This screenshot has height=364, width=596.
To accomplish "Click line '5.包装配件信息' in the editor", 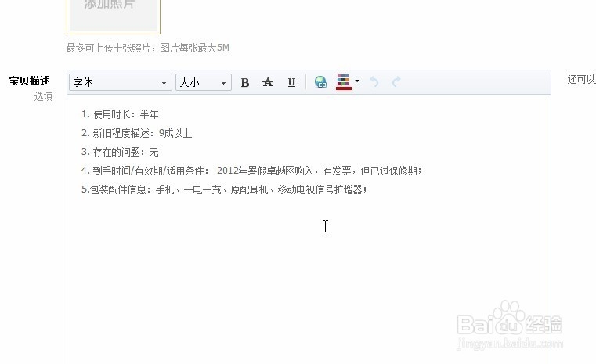I will (224, 189).
